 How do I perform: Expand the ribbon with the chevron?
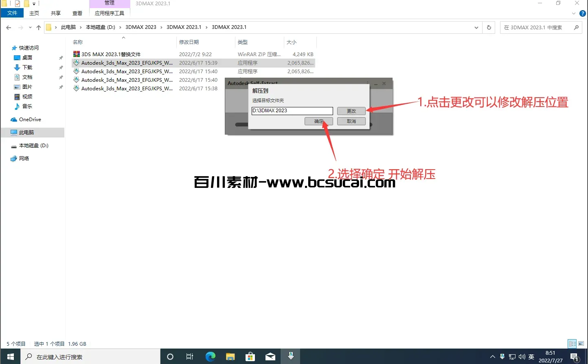click(x=574, y=13)
